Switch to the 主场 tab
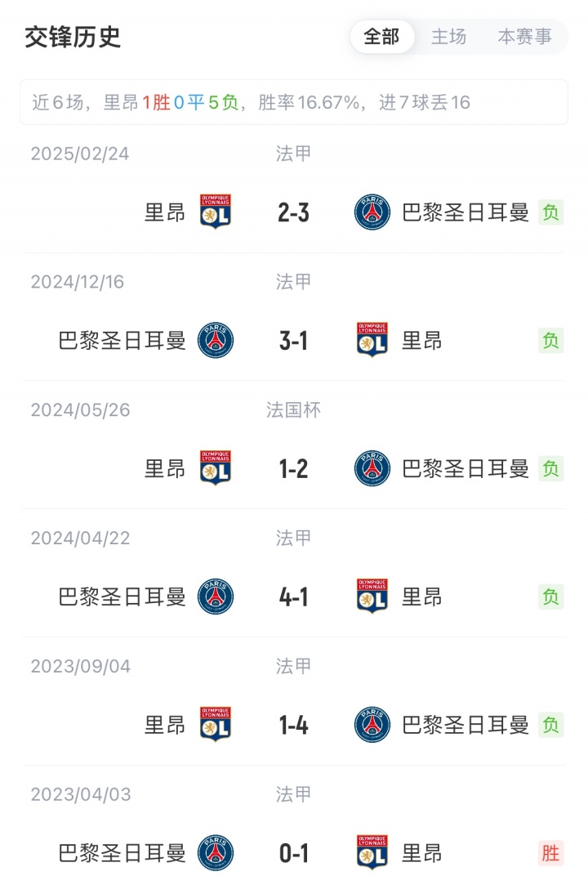Screen dimensions: 588x885 [448, 37]
